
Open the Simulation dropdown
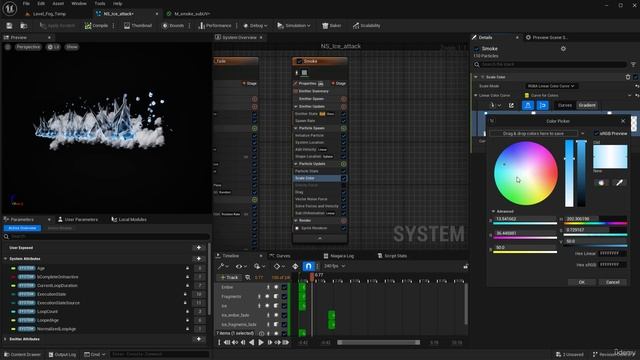[x=293, y=26]
